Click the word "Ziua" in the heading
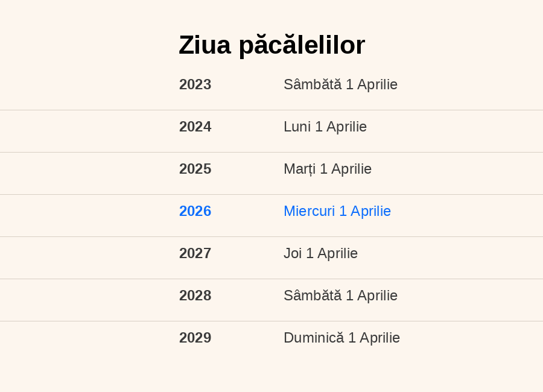This screenshot has height=392, width=543. click(x=205, y=45)
